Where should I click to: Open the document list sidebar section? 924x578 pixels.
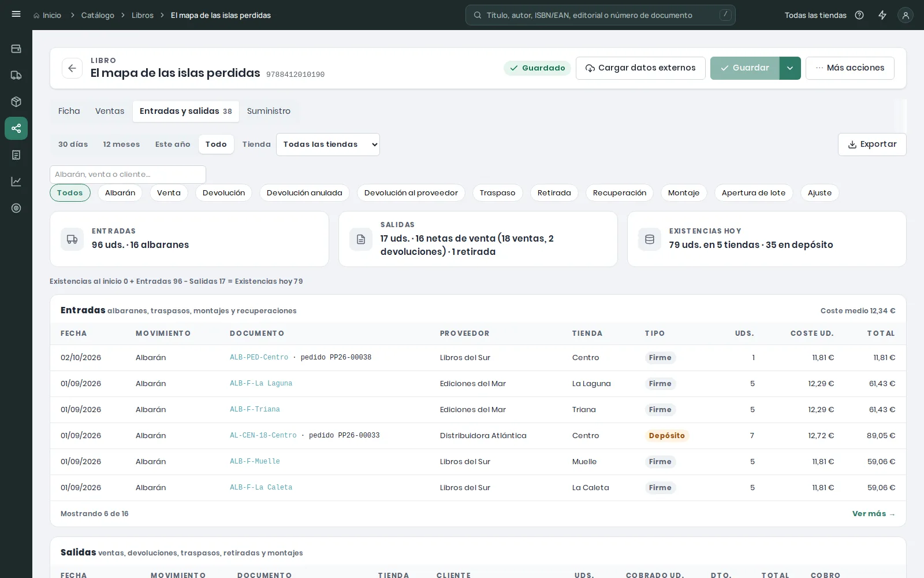coord(16,155)
